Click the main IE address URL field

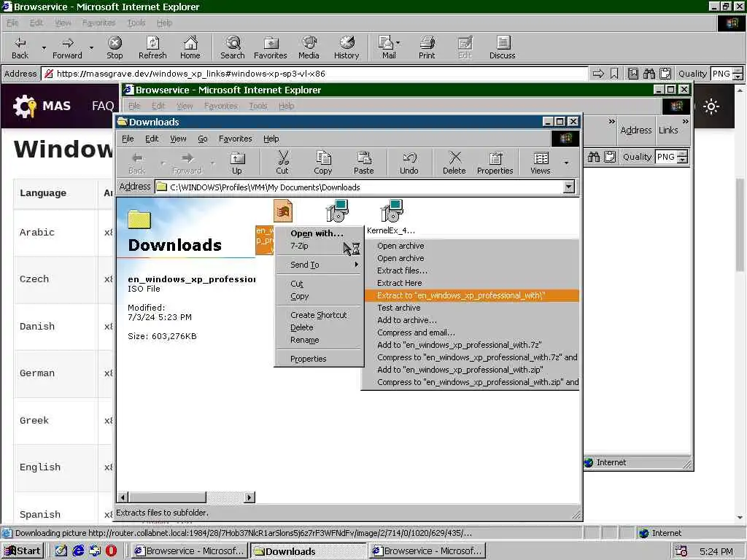coord(314,74)
